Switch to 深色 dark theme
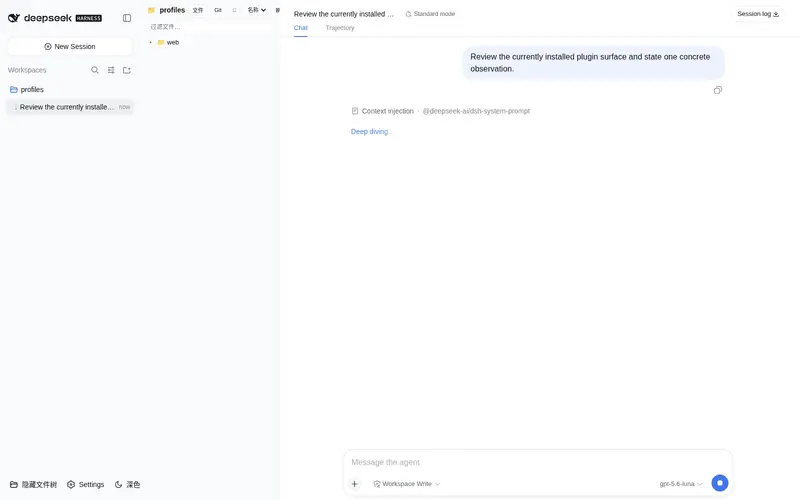800x500 pixels. coord(127,484)
